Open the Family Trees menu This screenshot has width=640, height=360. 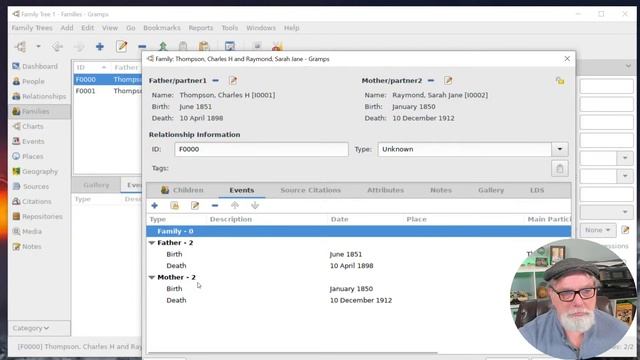[x=32, y=28]
